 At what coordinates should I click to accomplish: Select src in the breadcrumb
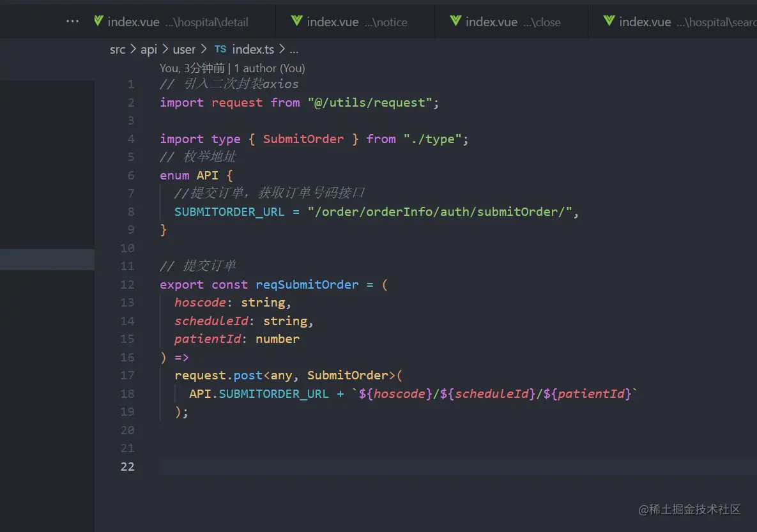click(x=118, y=49)
